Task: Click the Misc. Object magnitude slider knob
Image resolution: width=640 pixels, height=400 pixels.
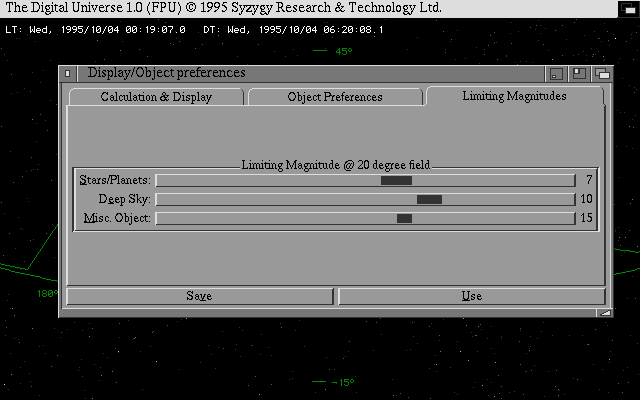Action: pyautogui.click(x=404, y=219)
